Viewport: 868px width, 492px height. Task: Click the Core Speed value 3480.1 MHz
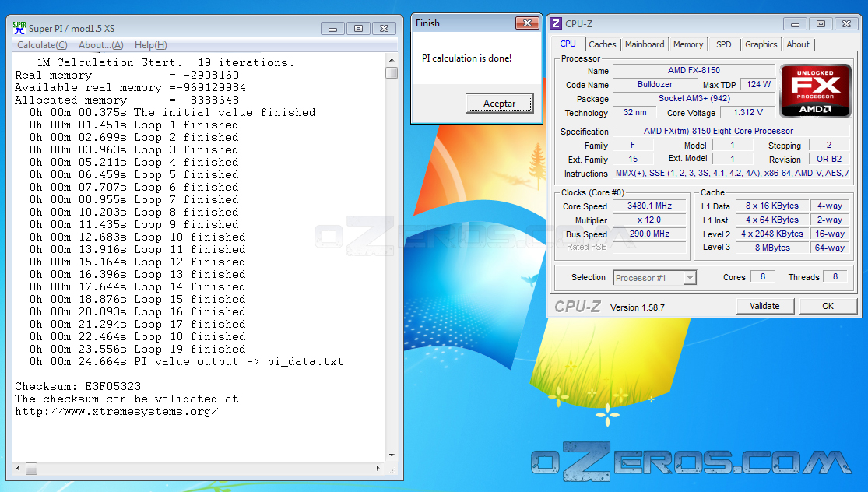pos(649,206)
